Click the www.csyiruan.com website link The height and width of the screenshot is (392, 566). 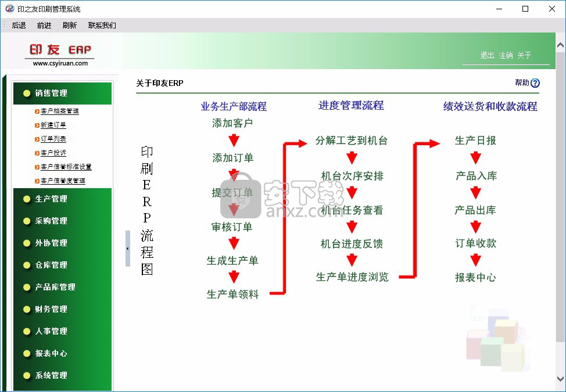coord(59,64)
